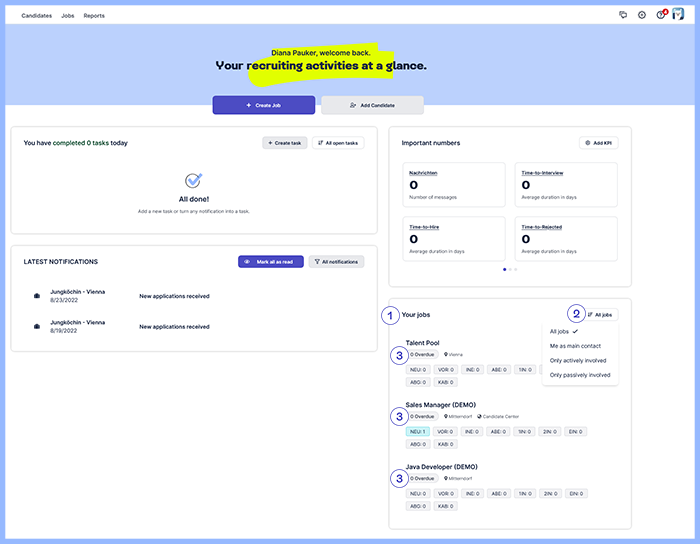Open the Candidates menu
The width and height of the screenshot is (700, 544).
(x=37, y=16)
